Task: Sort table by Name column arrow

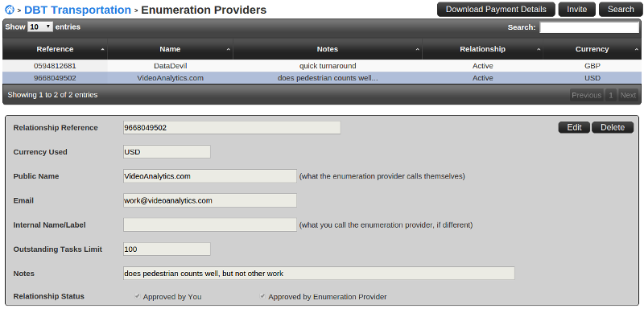Action: 228,50
